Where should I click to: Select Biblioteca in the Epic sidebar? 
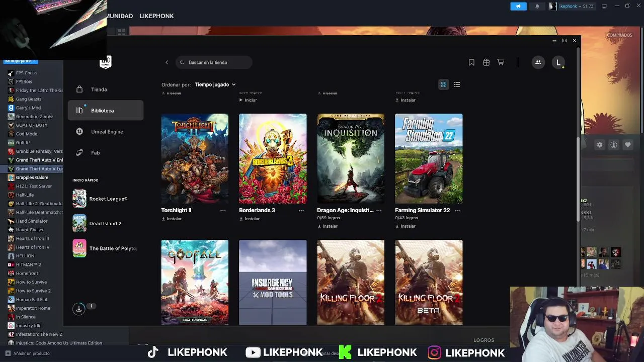pos(106,111)
